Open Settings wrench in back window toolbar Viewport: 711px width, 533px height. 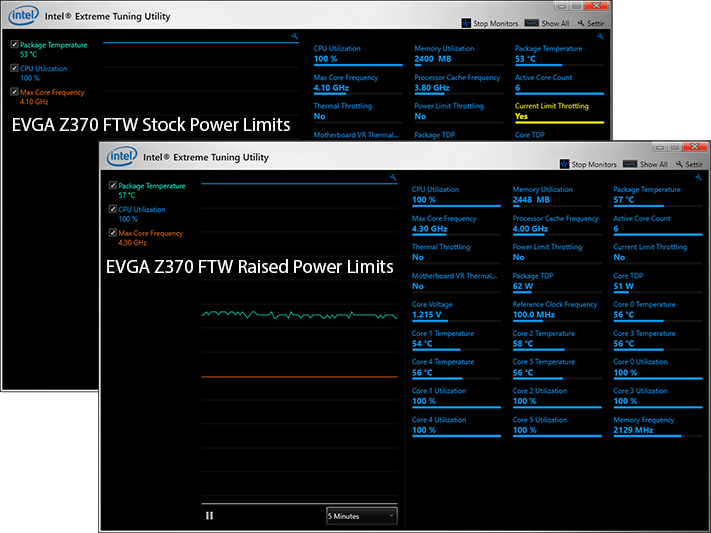[x=581, y=23]
